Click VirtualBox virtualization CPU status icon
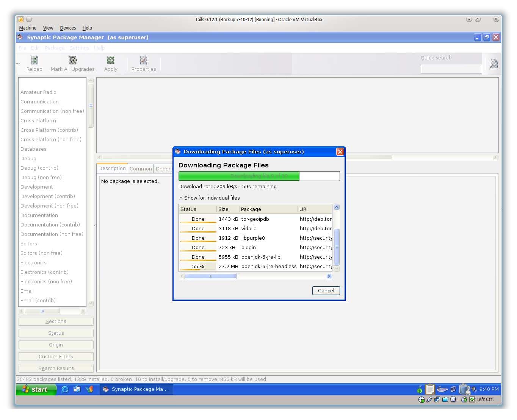 (453, 400)
